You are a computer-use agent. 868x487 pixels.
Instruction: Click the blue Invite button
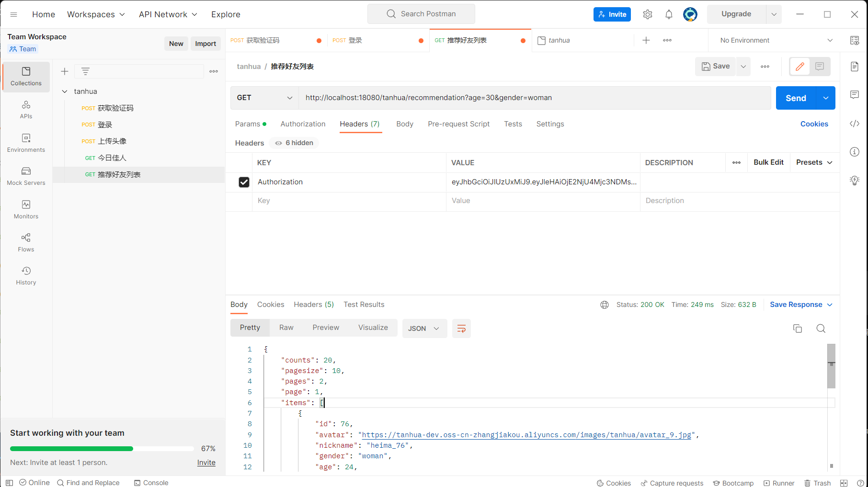(612, 14)
